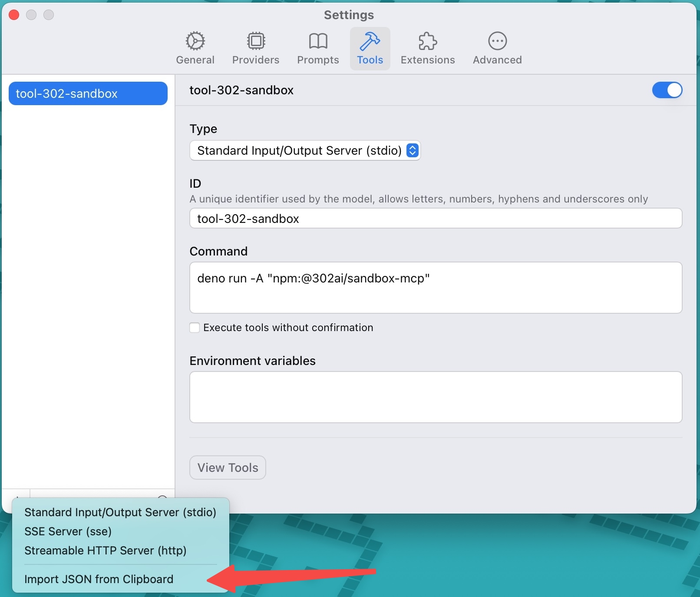Click the Environment variables text area
The width and height of the screenshot is (700, 597).
(x=436, y=397)
